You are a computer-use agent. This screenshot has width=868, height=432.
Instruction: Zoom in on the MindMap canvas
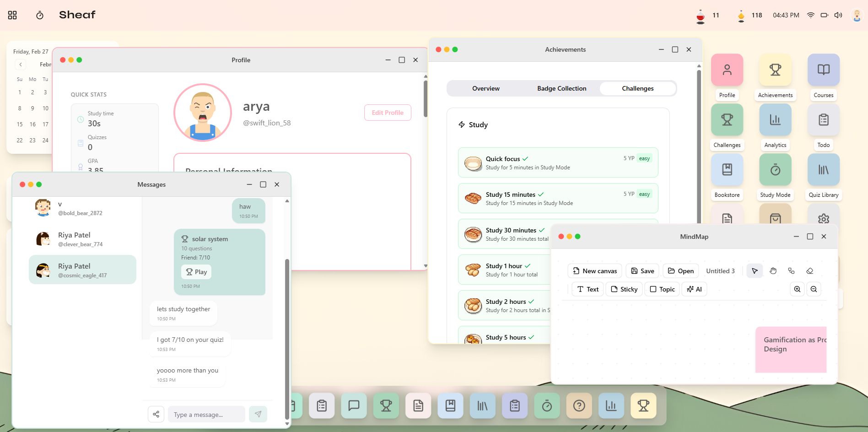[797, 289]
